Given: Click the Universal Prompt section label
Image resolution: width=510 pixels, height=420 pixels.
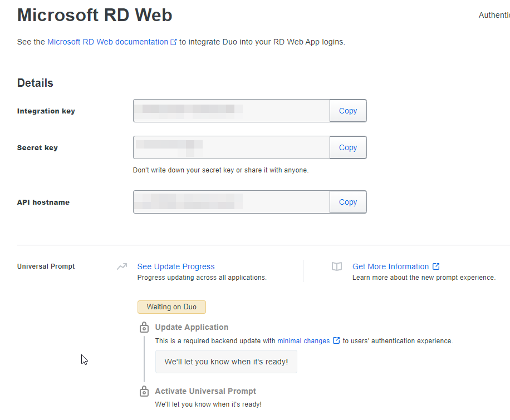Looking at the screenshot, I should pos(46,266).
